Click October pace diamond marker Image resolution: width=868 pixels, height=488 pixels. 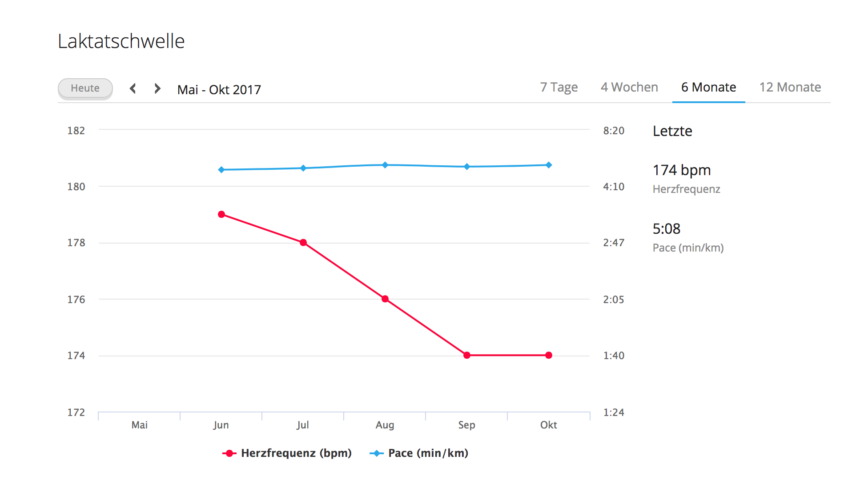point(549,165)
